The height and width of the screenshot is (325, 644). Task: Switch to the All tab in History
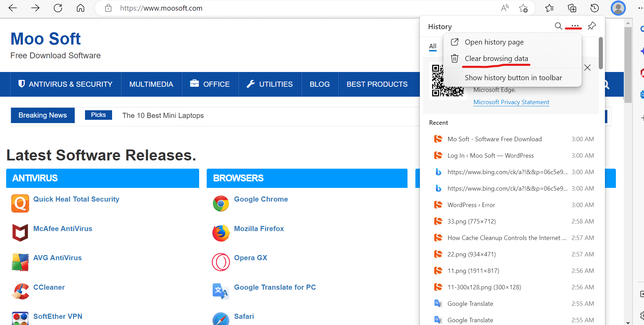pos(433,46)
